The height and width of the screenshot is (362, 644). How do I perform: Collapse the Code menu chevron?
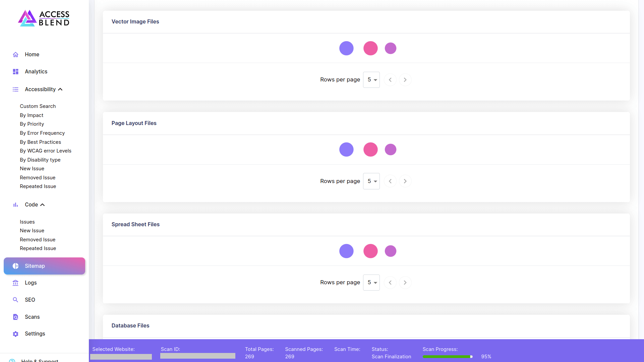(x=43, y=205)
